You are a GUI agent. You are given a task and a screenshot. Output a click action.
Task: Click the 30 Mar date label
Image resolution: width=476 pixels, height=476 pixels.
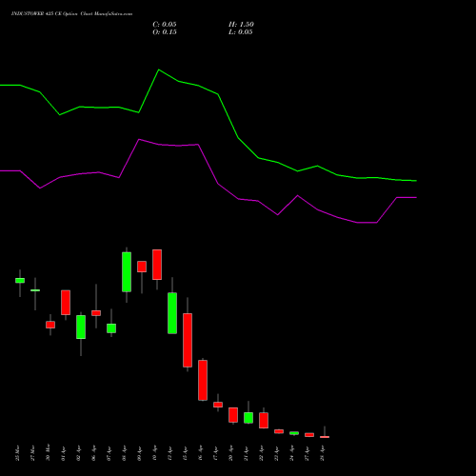[x=48, y=452]
